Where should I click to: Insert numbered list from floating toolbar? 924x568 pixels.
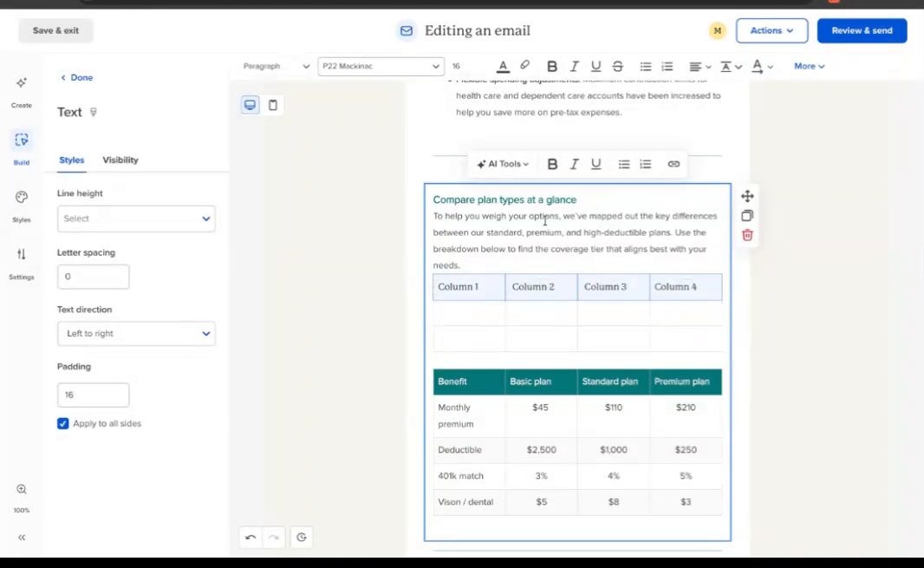pyautogui.click(x=645, y=164)
